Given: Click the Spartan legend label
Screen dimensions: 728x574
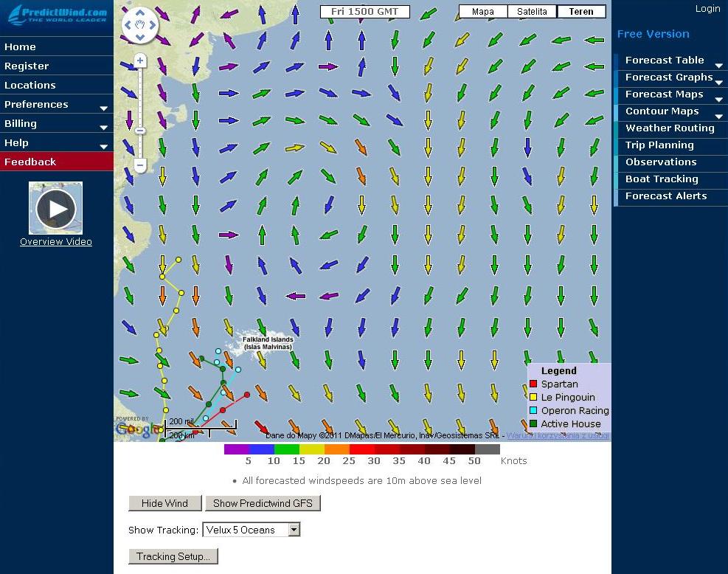Looking at the screenshot, I should [x=560, y=384].
